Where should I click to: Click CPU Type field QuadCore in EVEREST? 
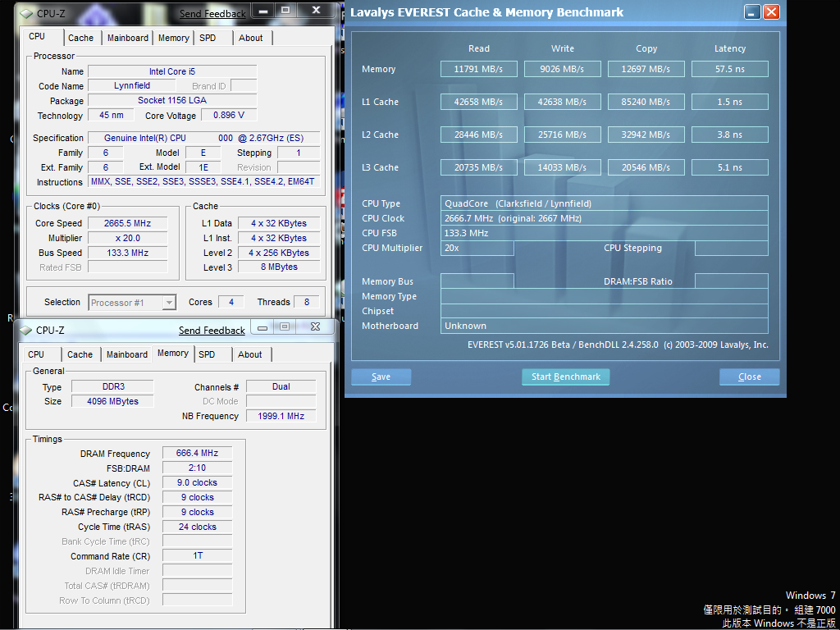605,203
